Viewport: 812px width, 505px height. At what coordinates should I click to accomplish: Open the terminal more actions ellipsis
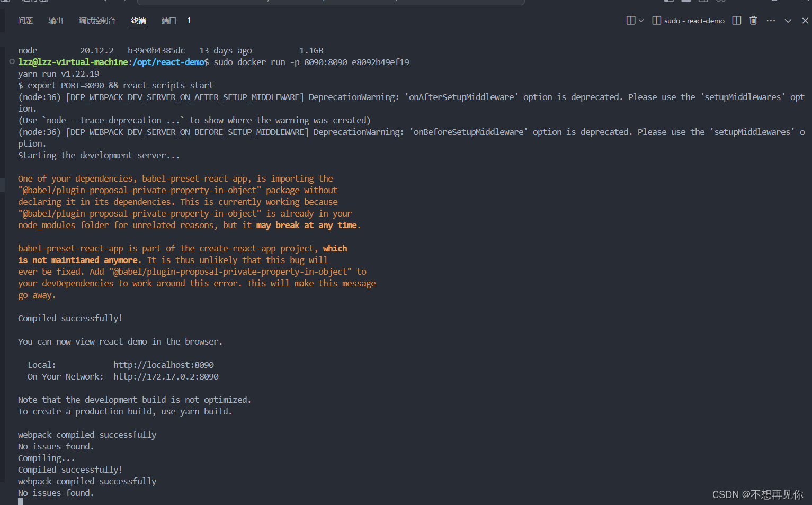pos(771,20)
